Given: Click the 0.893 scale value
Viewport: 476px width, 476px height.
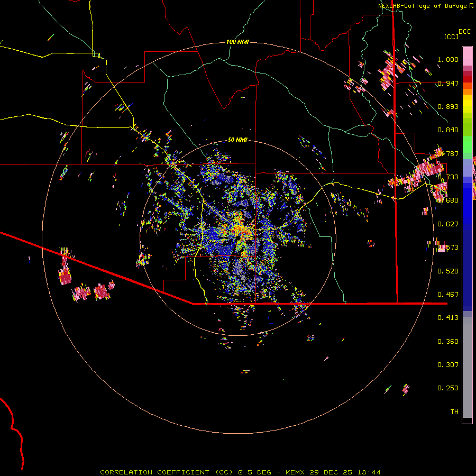Looking at the screenshot, I should (448, 106).
